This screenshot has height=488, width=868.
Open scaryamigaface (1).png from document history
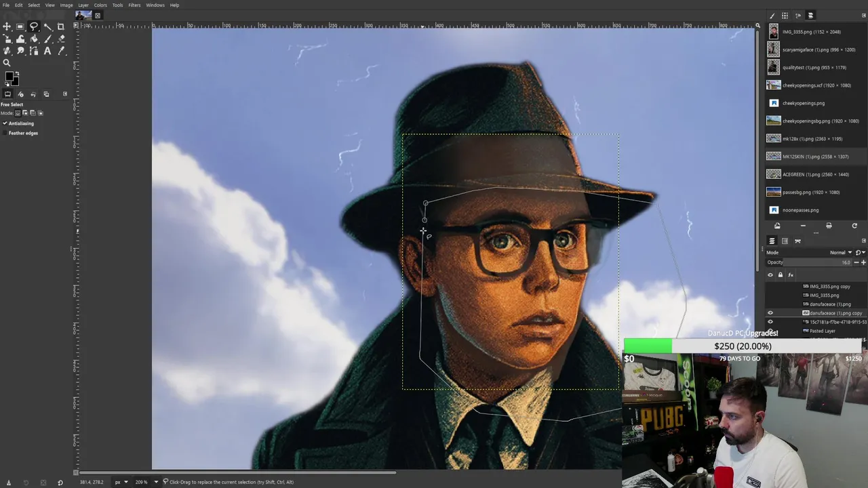click(816, 49)
